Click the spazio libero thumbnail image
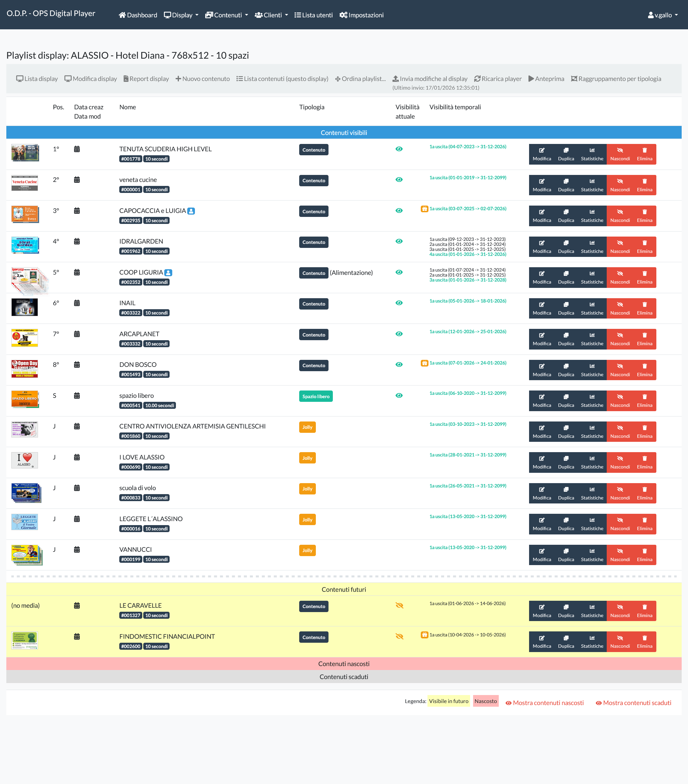 [25, 399]
